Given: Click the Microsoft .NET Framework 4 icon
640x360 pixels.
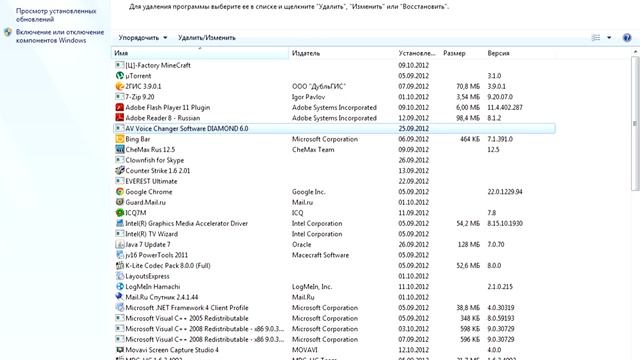Looking at the screenshot, I should coord(120,308).
